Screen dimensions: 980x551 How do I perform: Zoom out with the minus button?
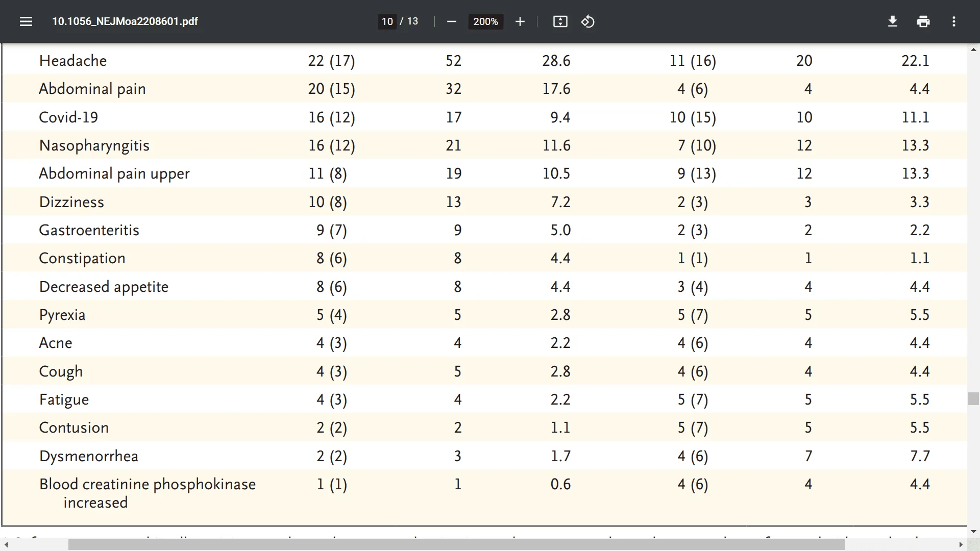point(451,21)
